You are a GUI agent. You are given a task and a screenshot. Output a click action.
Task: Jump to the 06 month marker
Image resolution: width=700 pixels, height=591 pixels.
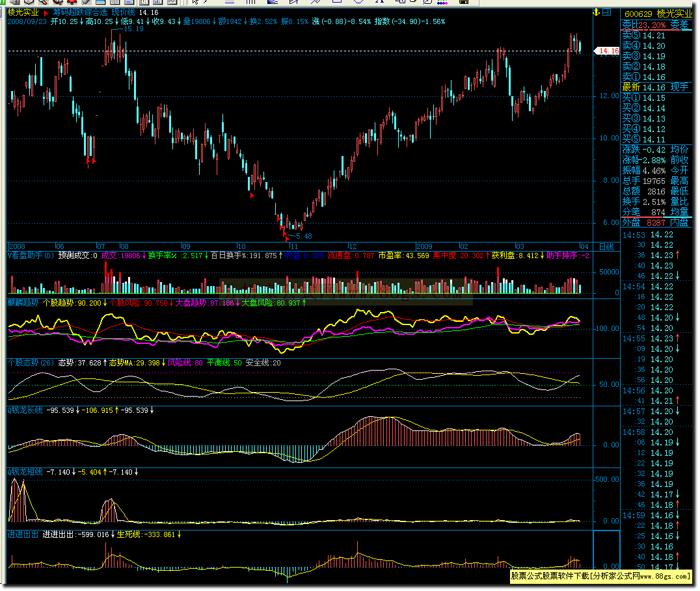[59, 246]
